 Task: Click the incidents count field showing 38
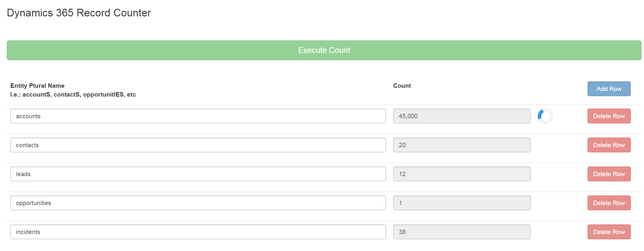pyautogui.click(x=462, y=232)
